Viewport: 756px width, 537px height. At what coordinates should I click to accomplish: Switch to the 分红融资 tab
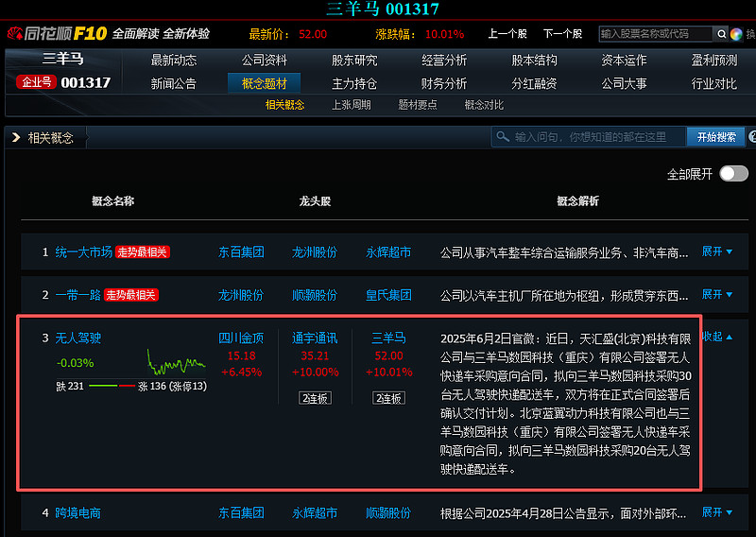534,83
